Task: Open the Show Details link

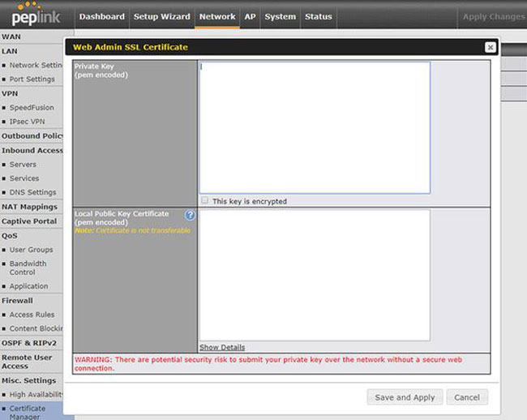Action: tap(222, 347)
